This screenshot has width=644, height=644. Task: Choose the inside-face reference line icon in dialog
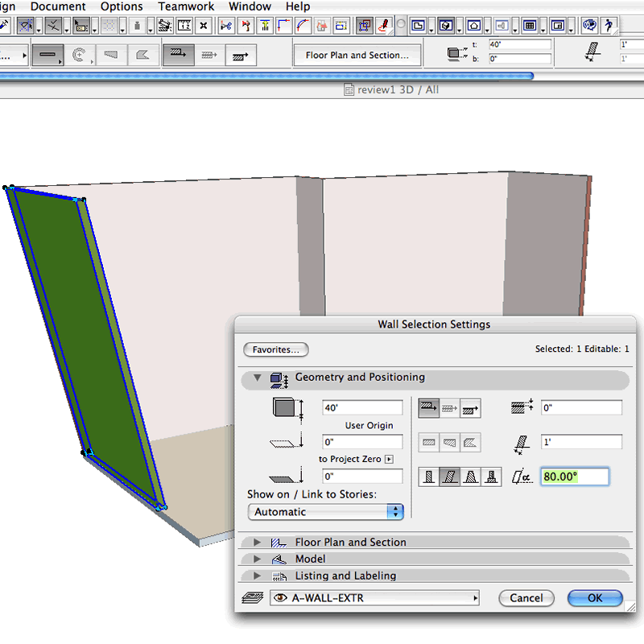pos(471,409)
